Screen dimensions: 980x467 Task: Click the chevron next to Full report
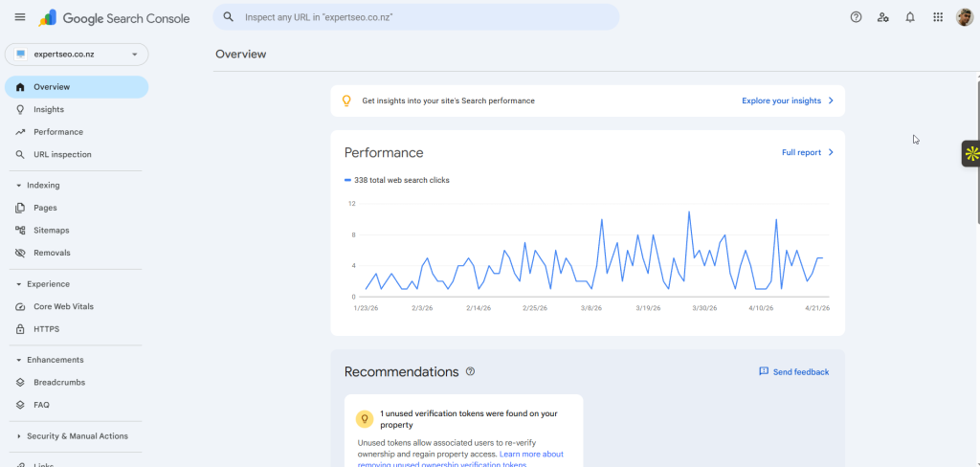click(x=831, y=152)
